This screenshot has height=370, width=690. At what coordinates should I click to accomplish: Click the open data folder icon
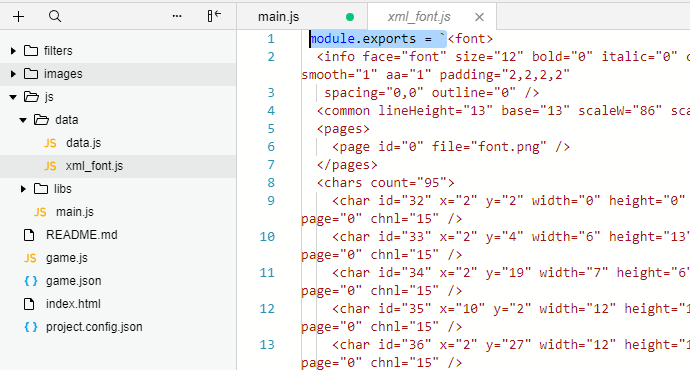click(x=41, y=120)
